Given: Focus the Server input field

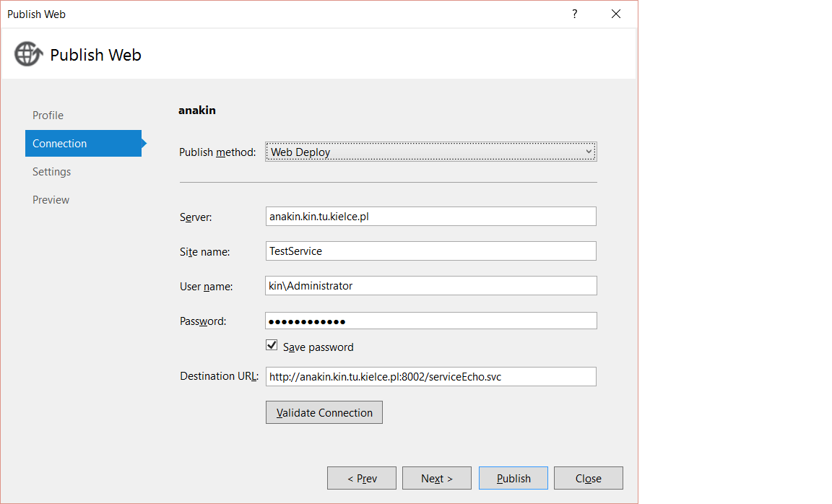Looking at the screenshot, I should coord(431,217).
